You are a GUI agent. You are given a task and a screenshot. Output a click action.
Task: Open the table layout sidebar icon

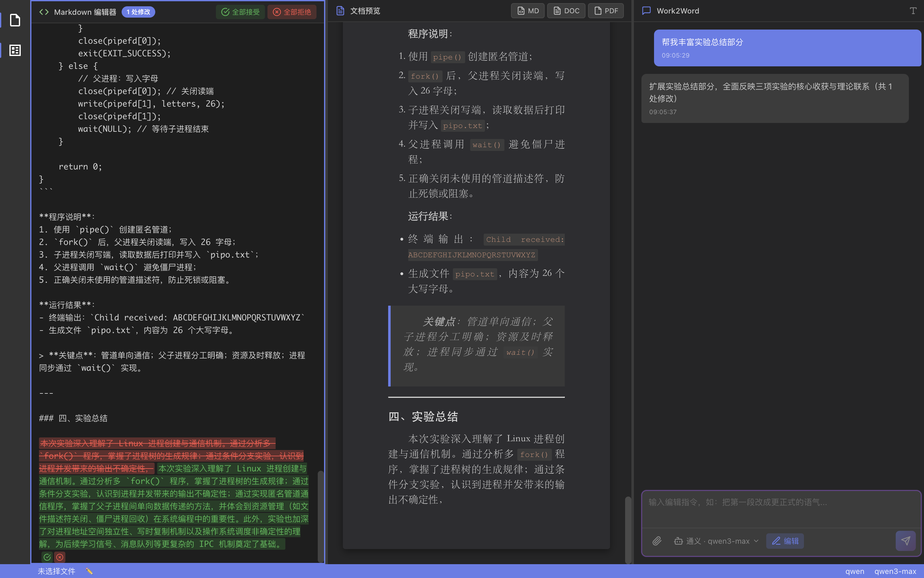(15, 50)
